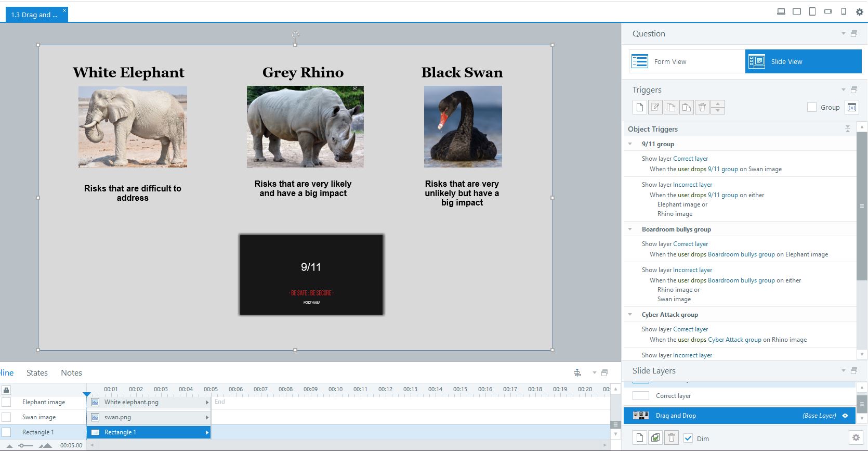This screenshot has height=451, width=868.
Task: Switch to the States tab
Action: click(x=37, y=373)
